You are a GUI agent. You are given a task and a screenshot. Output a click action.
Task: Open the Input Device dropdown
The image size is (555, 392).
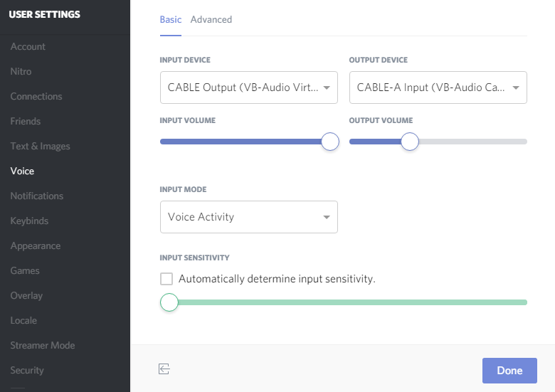click(x=249, y=88)
